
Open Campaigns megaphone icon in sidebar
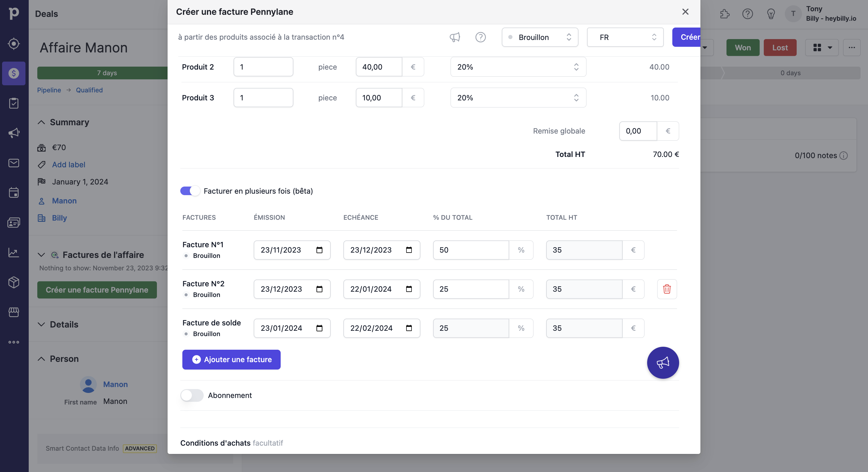[x=14, y=133]
